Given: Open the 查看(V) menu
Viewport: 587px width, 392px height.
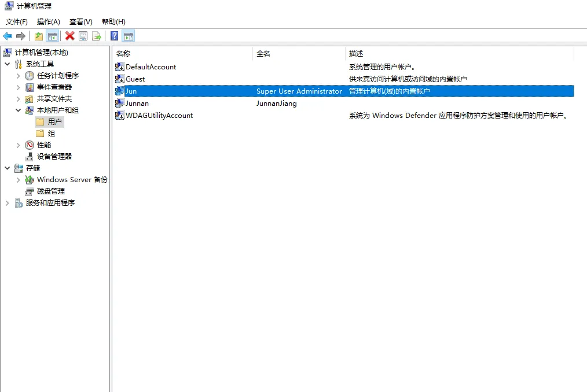Looking at the screenshot, I should pos(81,22).
